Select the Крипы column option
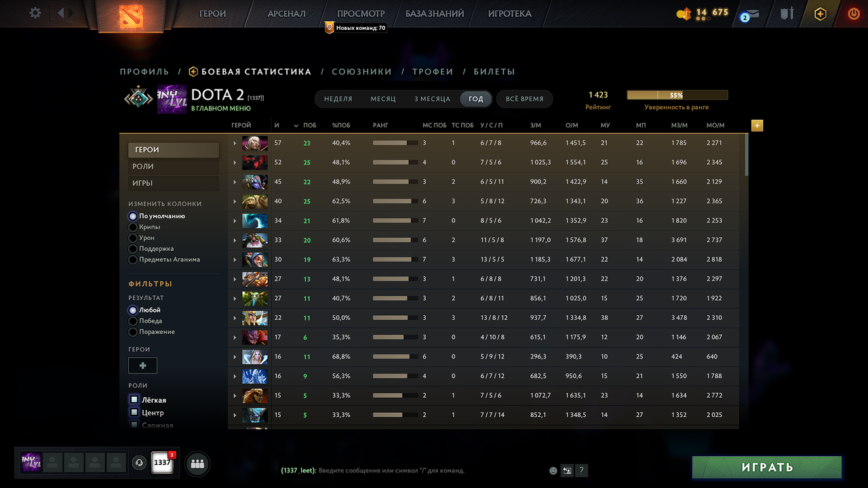Viewport: 868px width, 488px height. [133, 227]
